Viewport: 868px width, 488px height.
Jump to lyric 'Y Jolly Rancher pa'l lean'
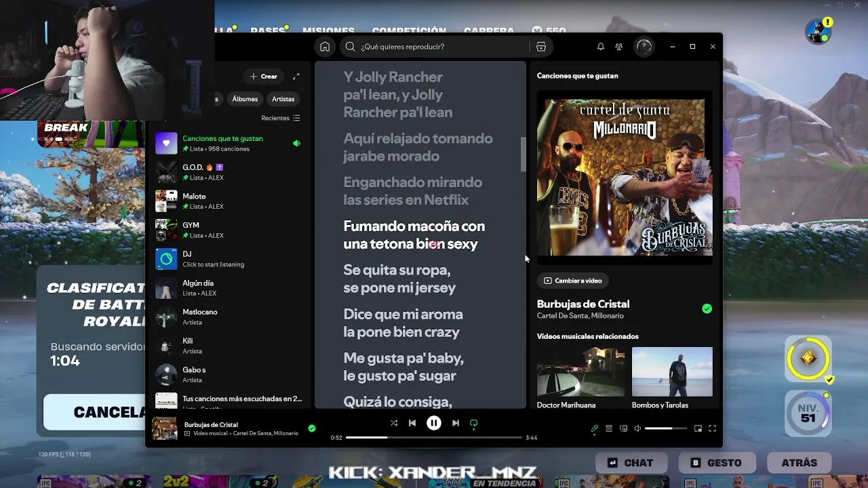pos(397,95)
